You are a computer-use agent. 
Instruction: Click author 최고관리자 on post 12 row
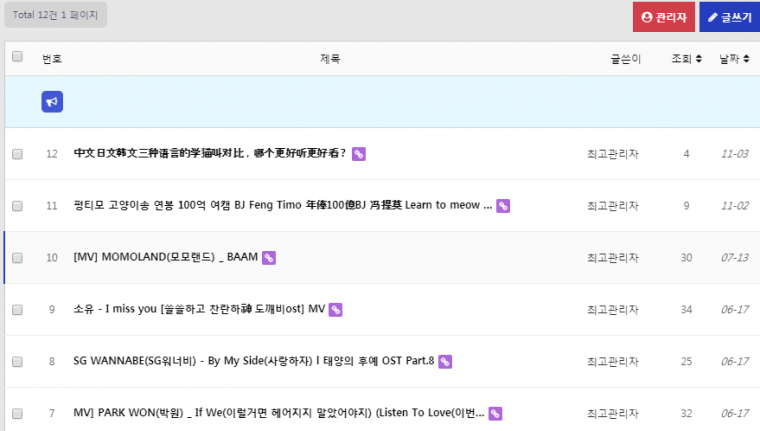613,154
